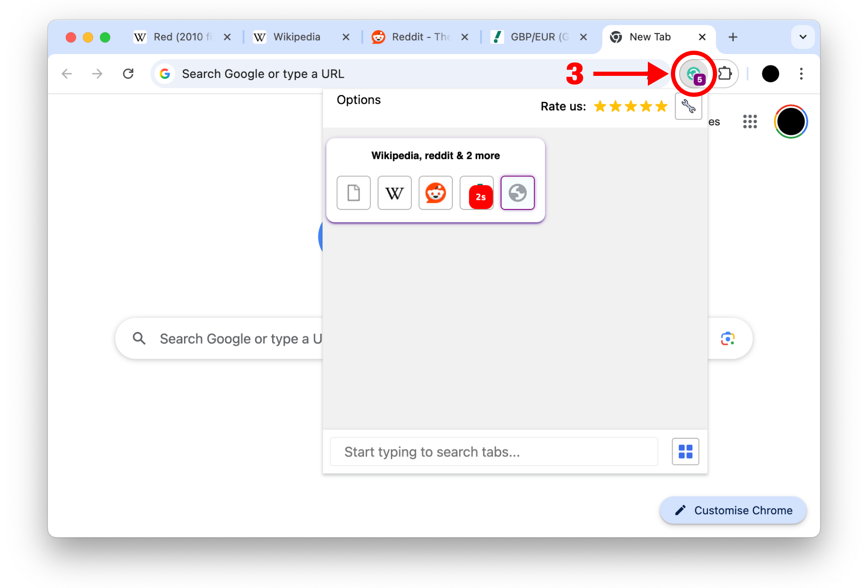
Task: Select the Reddit tab thumbnail in popup
Action: (435, 193)
